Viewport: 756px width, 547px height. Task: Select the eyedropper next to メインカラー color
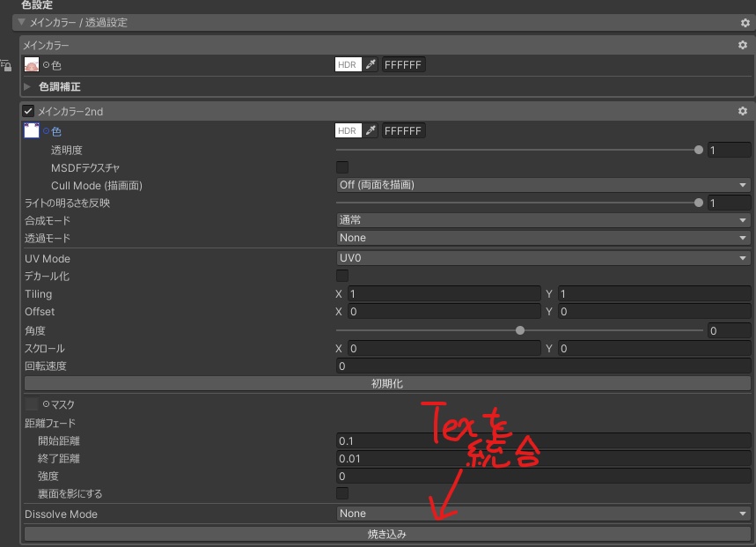(371, 64)
